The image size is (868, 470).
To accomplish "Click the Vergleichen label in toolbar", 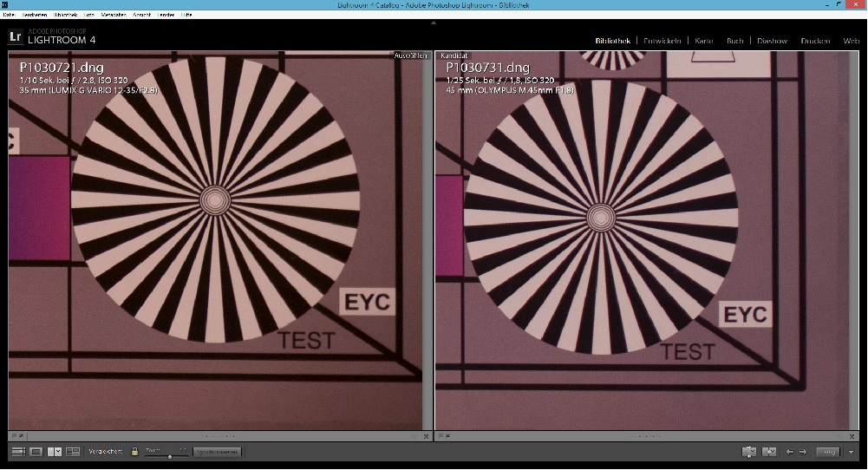I will point(106,452).
